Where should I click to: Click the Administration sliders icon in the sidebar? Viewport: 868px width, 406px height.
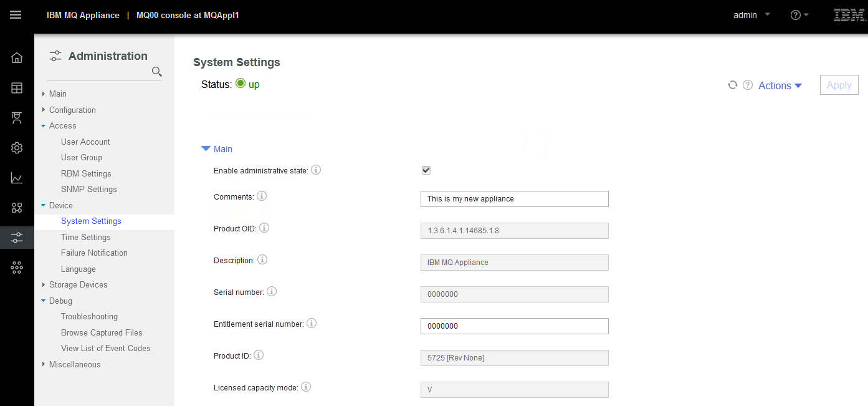click(x=17, y=238)
